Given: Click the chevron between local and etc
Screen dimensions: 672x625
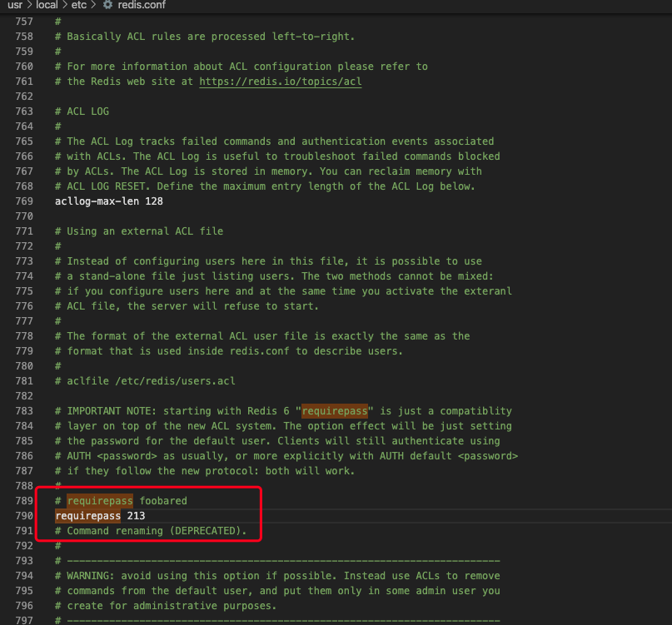Looking at the screenshot, I should (x=63, y=5).
